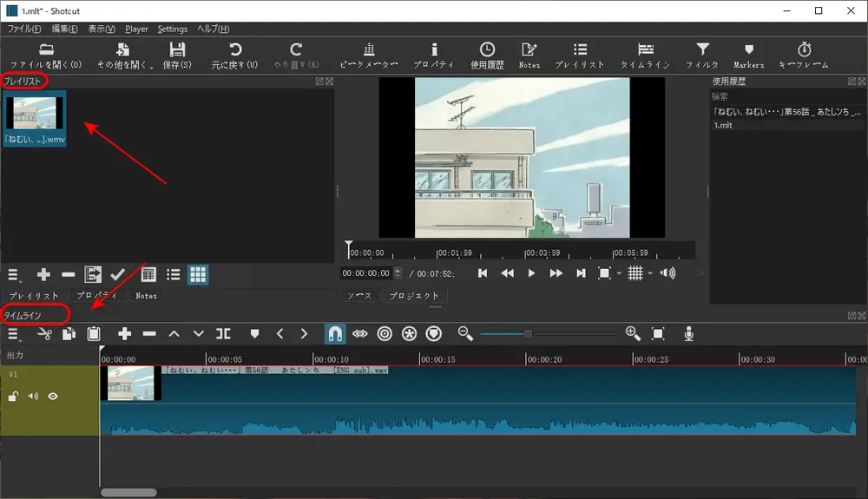Open the Filters (フィルタ) panel

[702, 56]
